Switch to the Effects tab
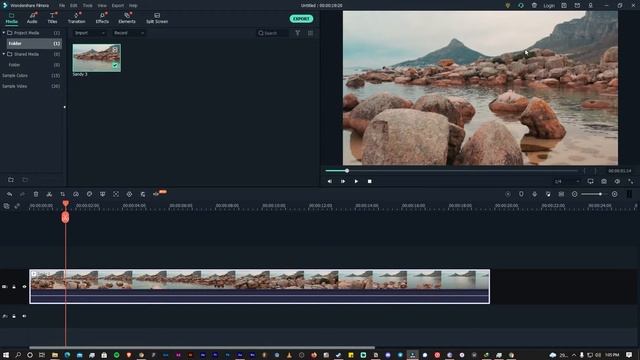This screenshot has width=640, height=360. point(102,18)
